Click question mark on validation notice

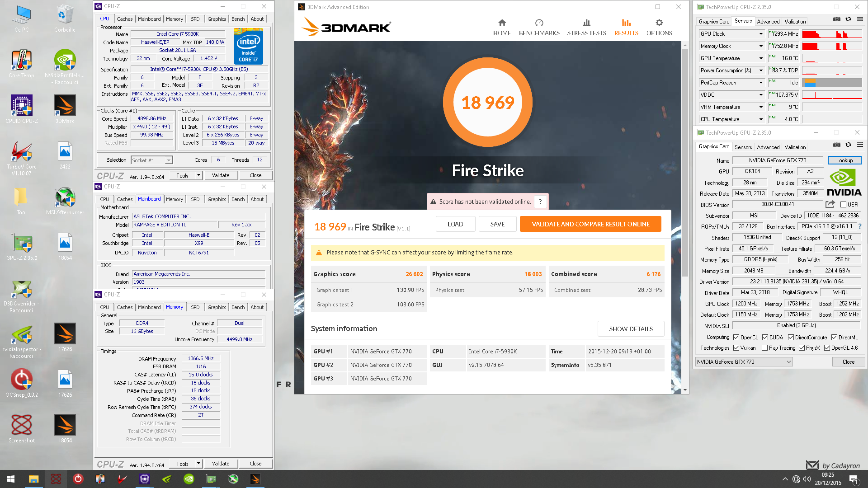pyautogui.click(x=540, y=202)
